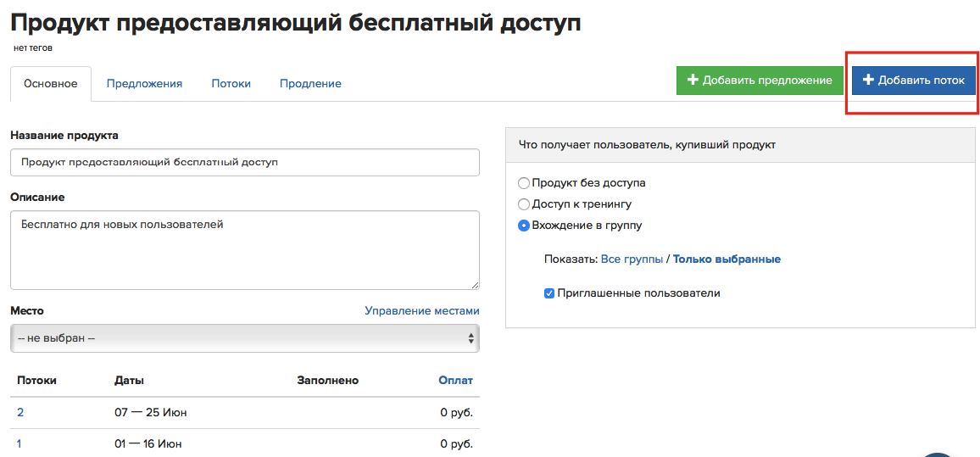Click the Описание textarea resize grip
Screen dimensions: 980x457
coord(475,284)
